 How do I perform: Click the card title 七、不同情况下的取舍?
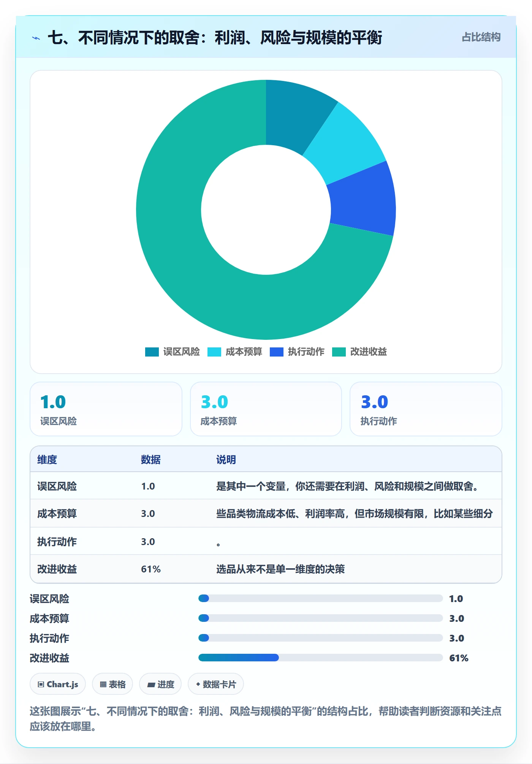tap(215, 38)
